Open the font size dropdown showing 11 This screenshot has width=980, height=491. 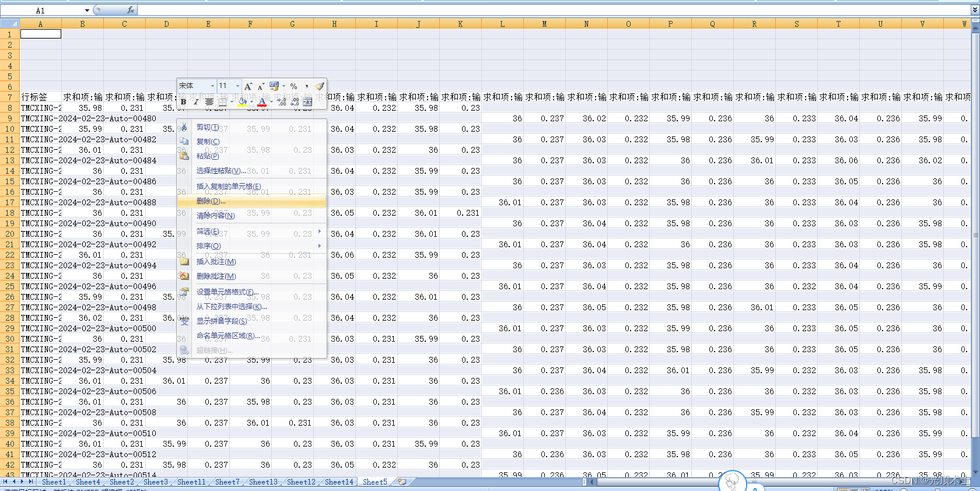[x=237, y=86]
